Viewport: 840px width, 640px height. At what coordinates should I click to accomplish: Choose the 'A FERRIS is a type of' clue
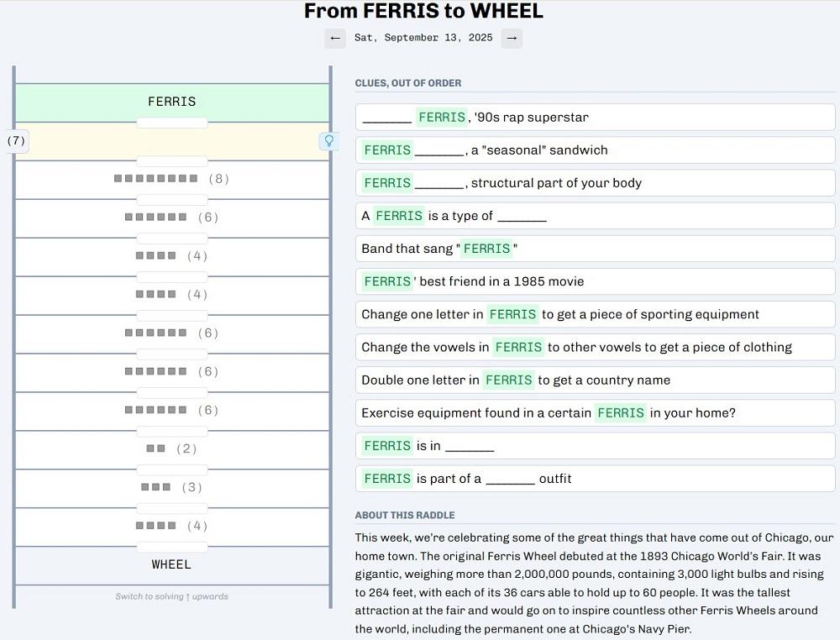coord(595,216)
